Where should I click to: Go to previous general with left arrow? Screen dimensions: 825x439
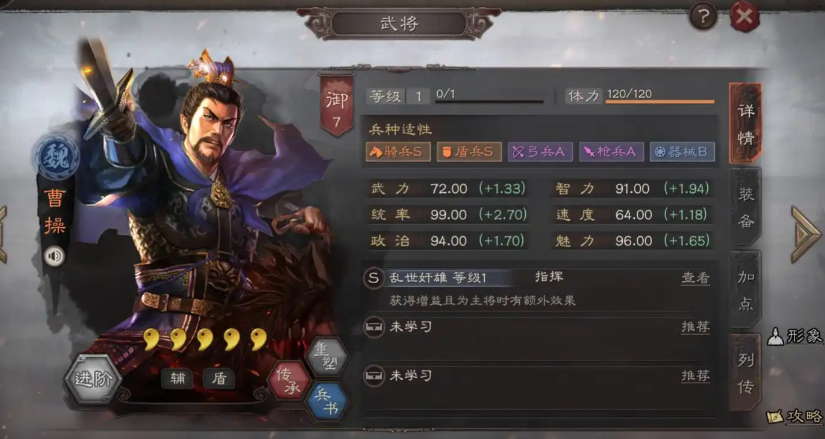(3, 234)
